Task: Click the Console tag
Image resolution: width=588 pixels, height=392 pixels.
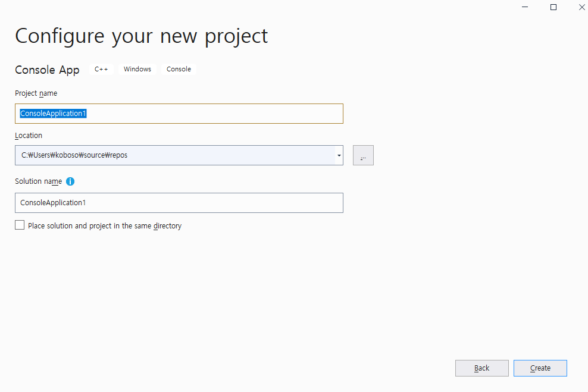Action: point(179,70)
